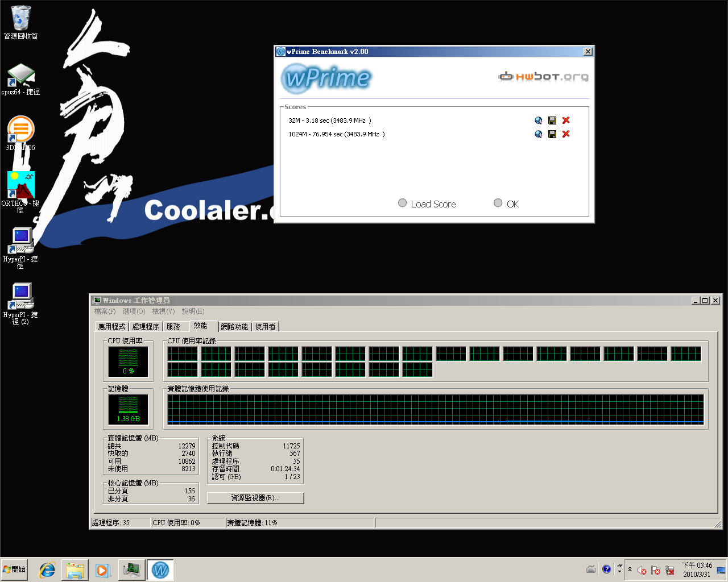Click the clock showing 下午 03:46
This screenshot has height=582, width=728.
(697, 569)
